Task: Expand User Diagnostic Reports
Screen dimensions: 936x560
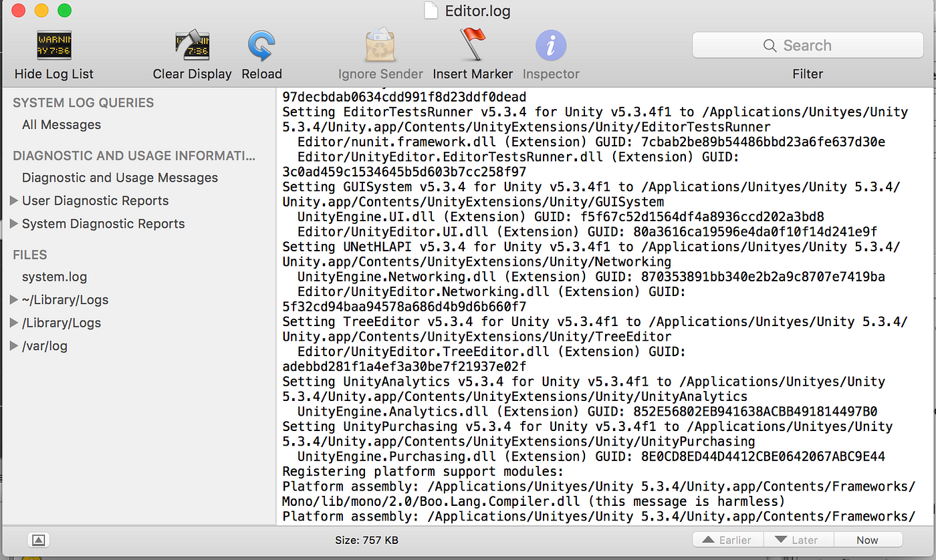Action: (14, 200)
